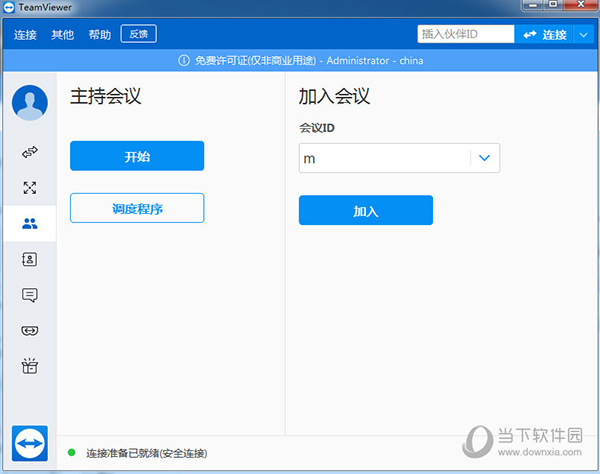Open the gift box Getting Started icon
Screen dimensions: 600x474
[29, 366]
